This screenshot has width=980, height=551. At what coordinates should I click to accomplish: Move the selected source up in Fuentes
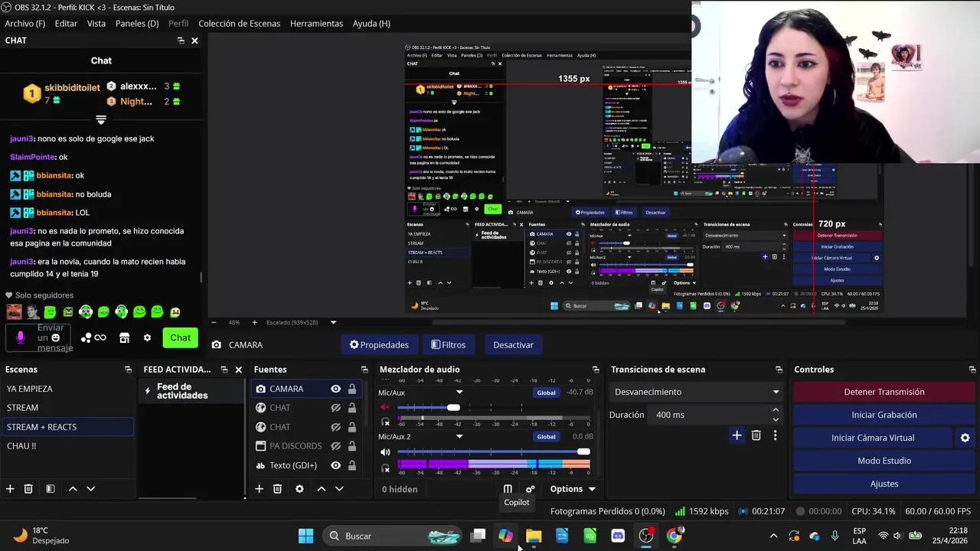322,489
